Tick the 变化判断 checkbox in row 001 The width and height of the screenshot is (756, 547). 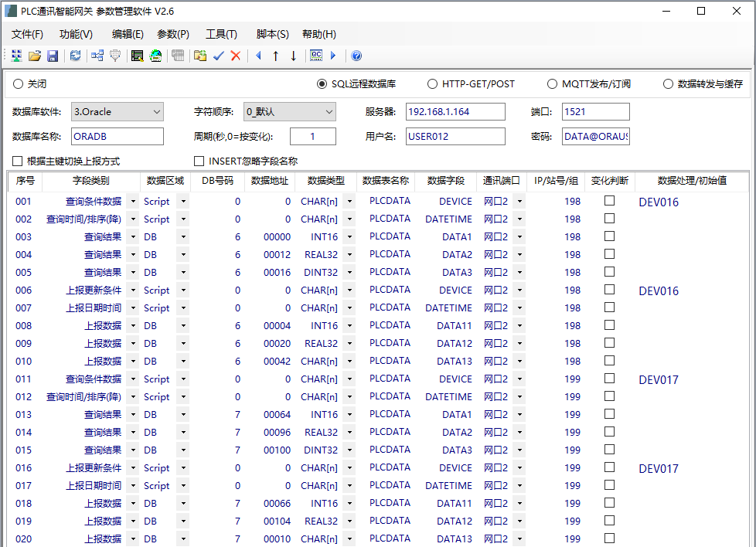(609, 201)
